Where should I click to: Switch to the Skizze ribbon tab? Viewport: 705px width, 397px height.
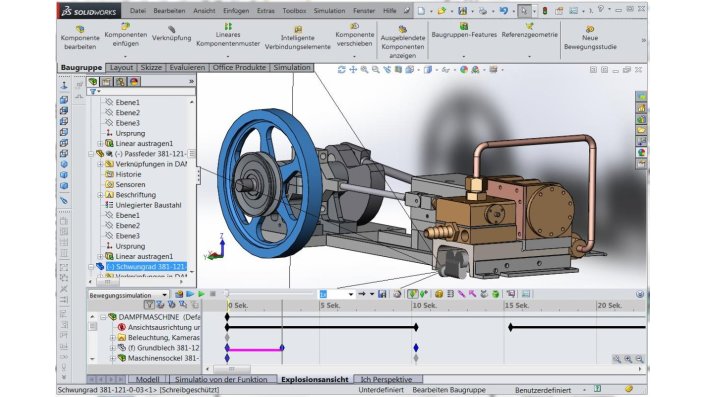pyautogui.click(x=151, y=67)
